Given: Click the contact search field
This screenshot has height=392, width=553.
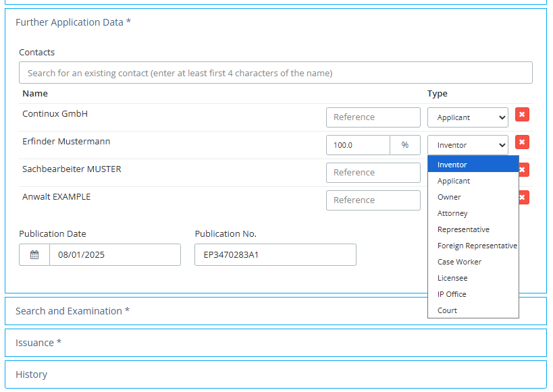Looking at the screenshot, I should [x=275, y=73].
